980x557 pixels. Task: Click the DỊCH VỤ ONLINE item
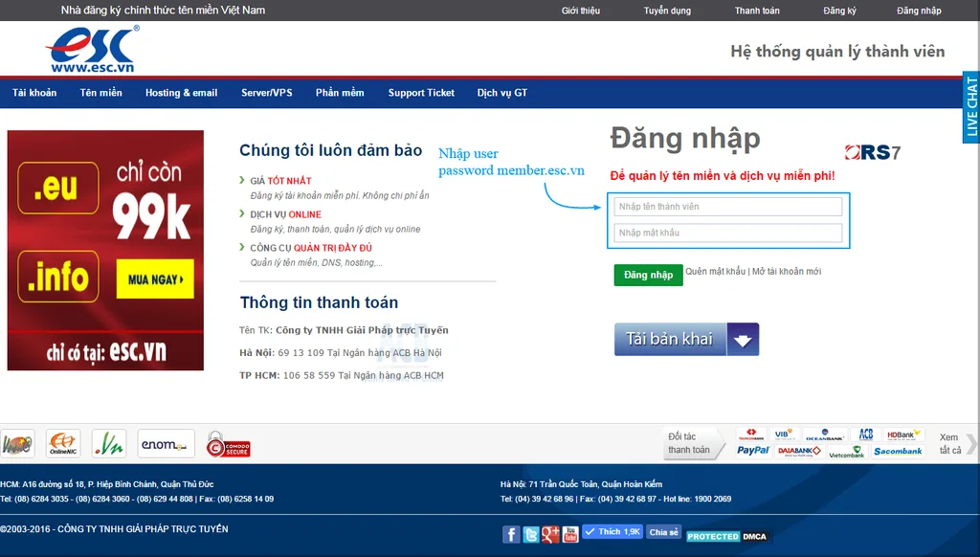285,214
